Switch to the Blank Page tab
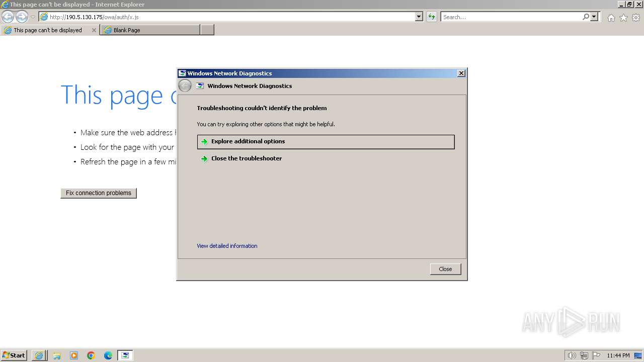The width and height of the screenshot is (644, 362). pyautogui.click(x=150, y=30)
